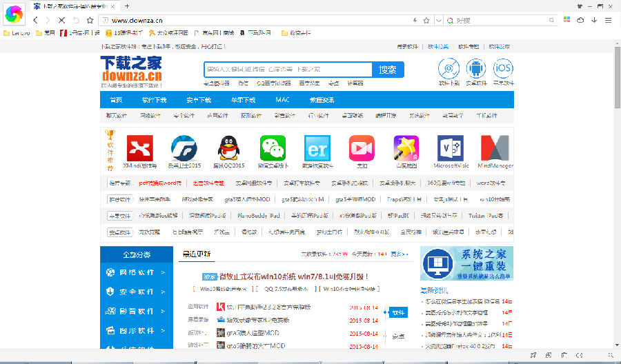The height and width of the screenshot is (364, 621).
Task: Click the MindManager app icon
Action: (x=495, y=148)
